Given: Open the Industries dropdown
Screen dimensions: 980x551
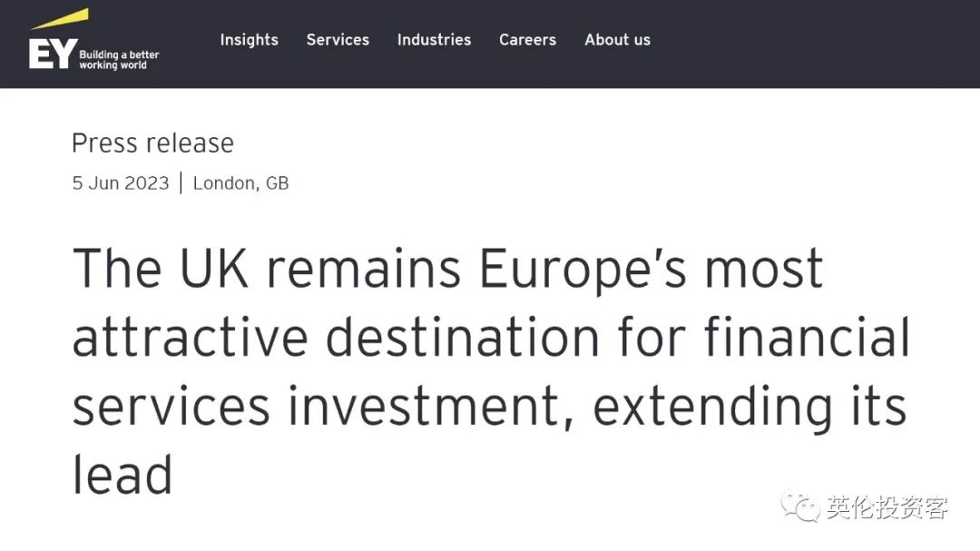Looking at the screenshot, I should pos(434,40).
